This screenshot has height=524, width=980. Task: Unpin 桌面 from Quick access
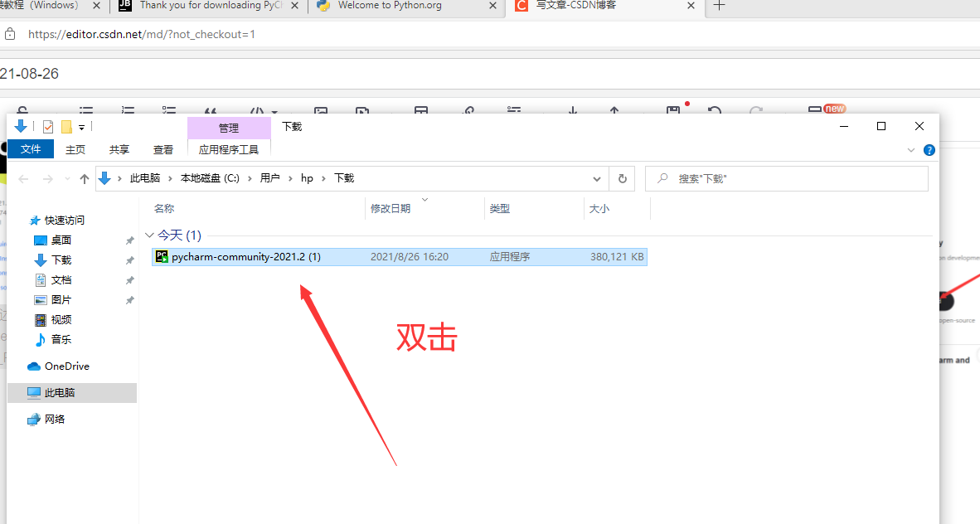pos(129,240)
